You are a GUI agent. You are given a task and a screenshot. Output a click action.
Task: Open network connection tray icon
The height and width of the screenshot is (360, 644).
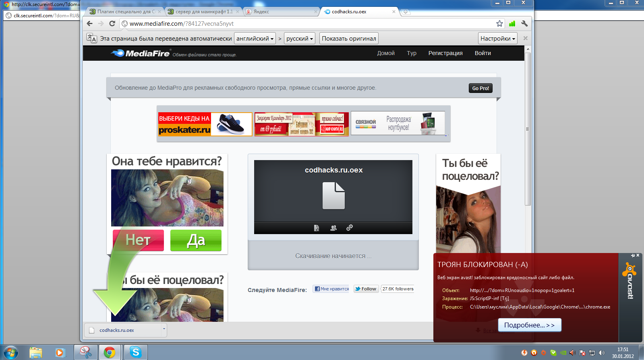(592, 353)
